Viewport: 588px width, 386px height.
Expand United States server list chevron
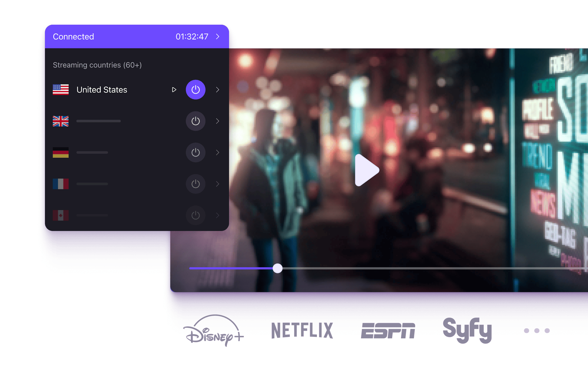tap(218, 90)
